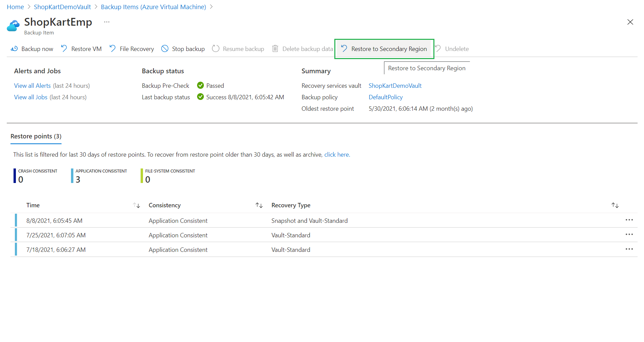
Task: Open actions menu for 7/18/2021 restore point
Action: point(629,249)
